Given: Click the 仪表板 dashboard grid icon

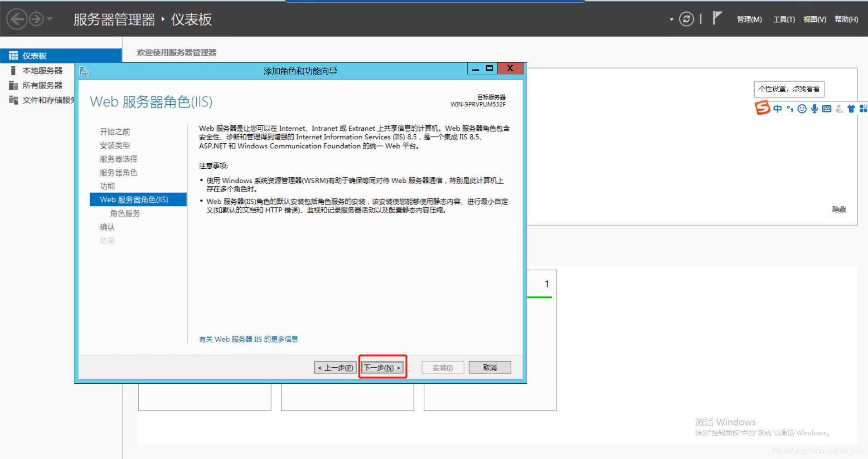Looking at the screenshot, I should point(14,56).
